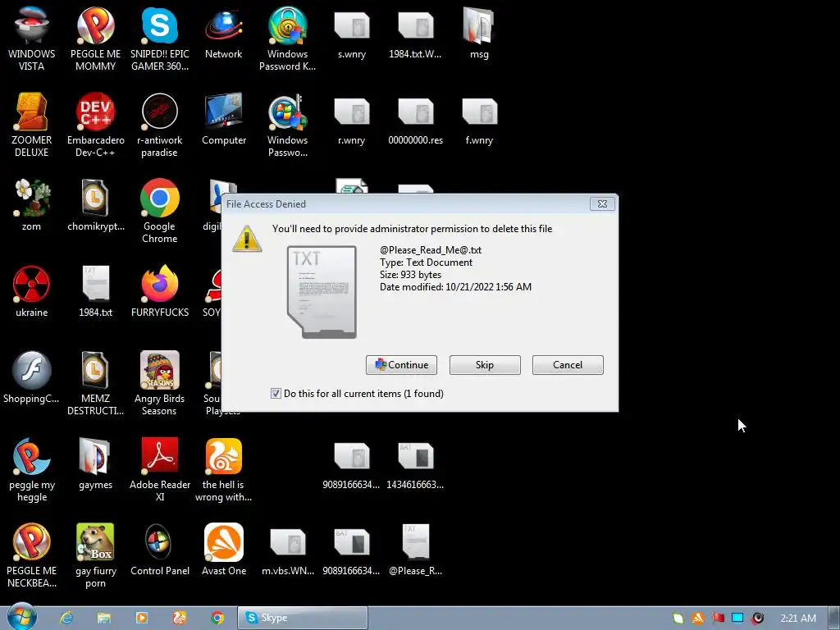The width and height of the screenshot is (840, 630).
Task: Select the @Please_R... text file on desktop
Action: (x=415, y=550)
